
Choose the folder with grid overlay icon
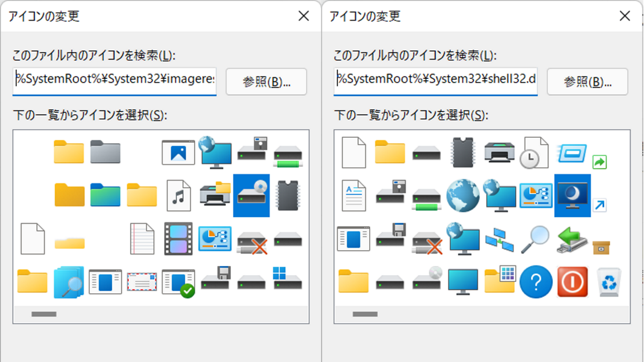pos(501,280)
